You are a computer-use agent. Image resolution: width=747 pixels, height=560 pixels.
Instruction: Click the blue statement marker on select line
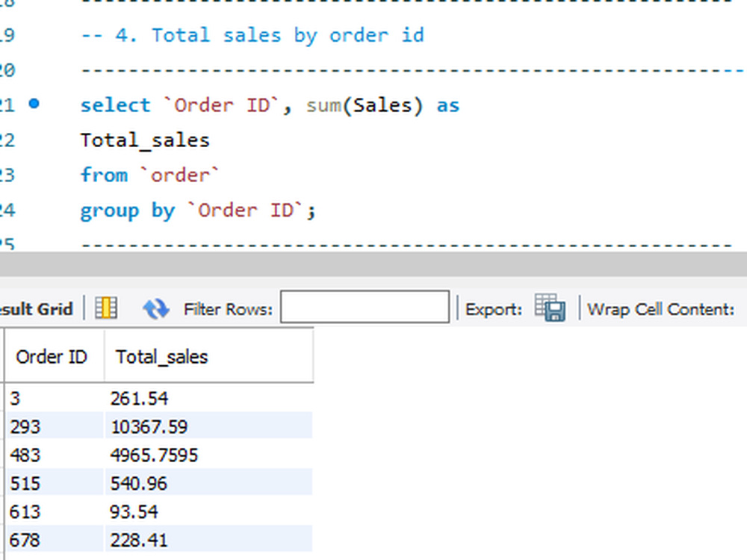pos(34,103)
